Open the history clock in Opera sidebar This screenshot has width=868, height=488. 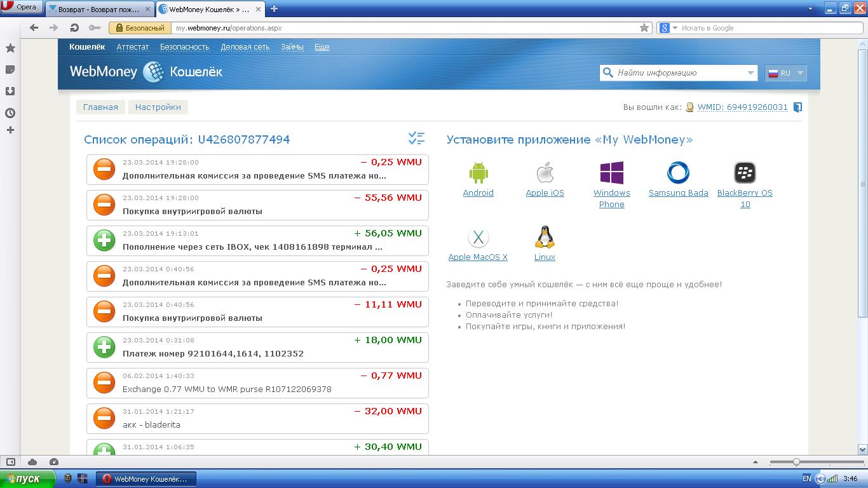[10, 113]
